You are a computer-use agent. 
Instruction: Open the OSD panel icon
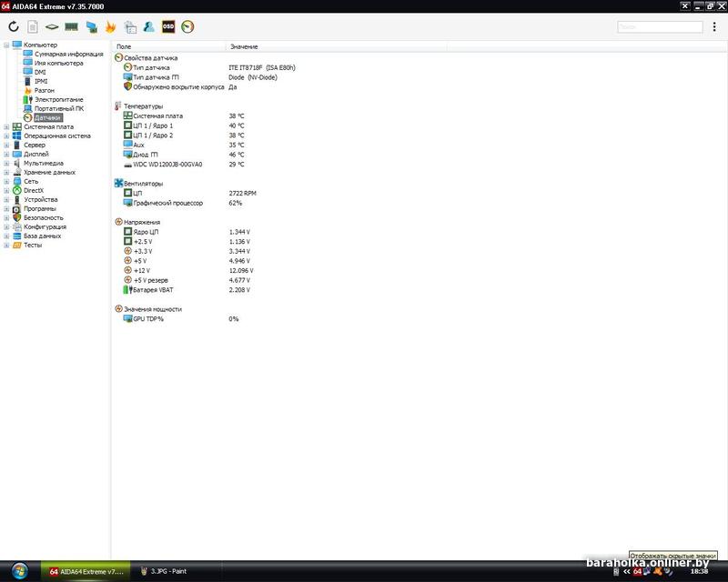click(168, 27)
